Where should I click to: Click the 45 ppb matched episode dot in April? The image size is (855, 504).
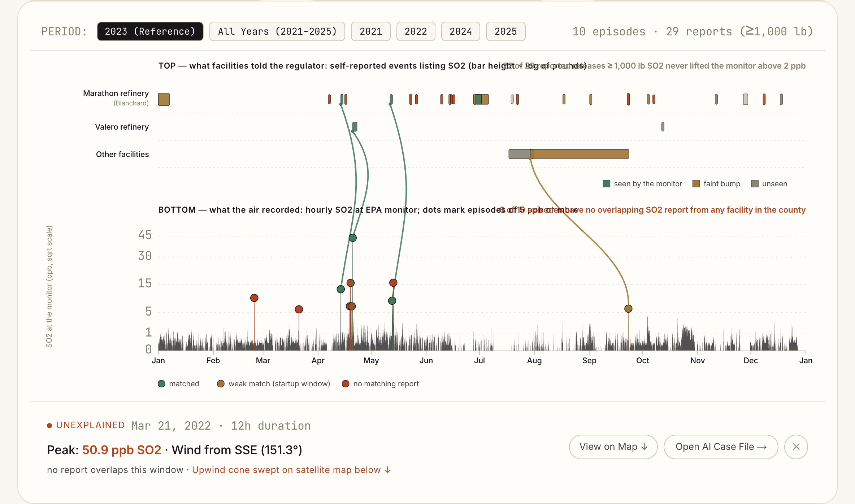(x=353, y=238)
